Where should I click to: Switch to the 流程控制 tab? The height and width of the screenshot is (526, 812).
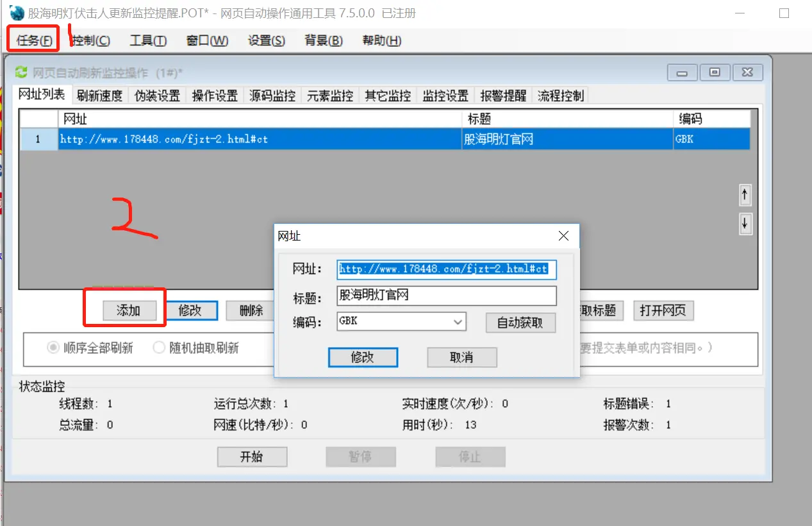point(561,96)
